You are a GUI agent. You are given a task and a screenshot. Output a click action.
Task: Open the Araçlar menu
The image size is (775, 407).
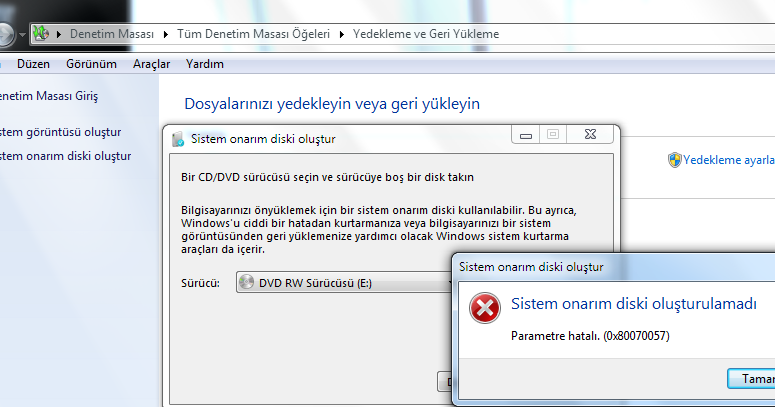pyautogui.click(x=151, y=64)
